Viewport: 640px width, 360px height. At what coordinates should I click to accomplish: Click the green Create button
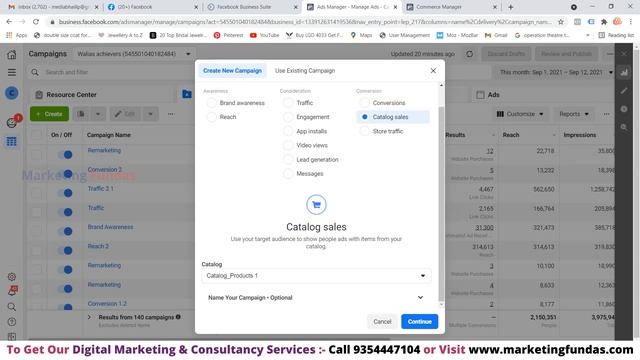49,114
